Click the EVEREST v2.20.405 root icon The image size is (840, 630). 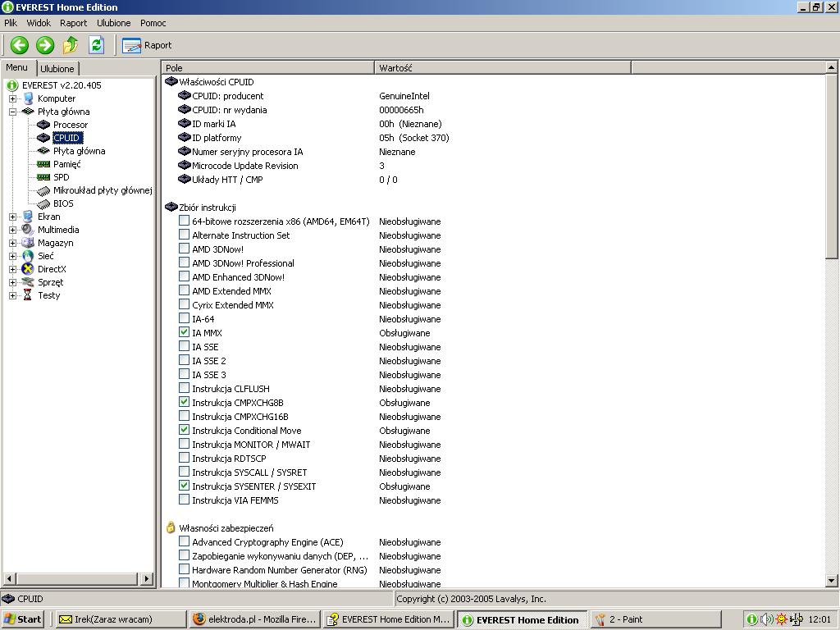click(x=12, y=85)
